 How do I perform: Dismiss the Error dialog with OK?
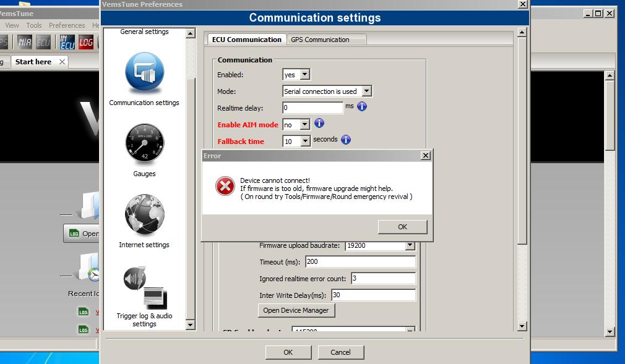pos(403,227)
